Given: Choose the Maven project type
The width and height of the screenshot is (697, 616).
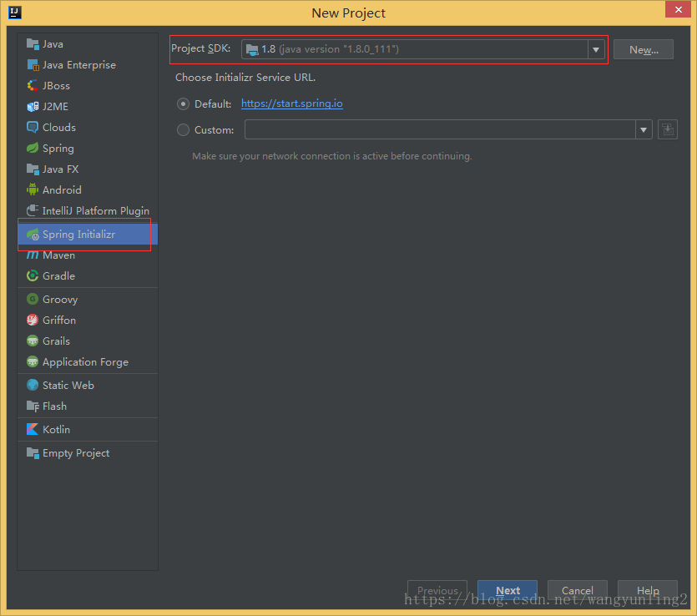Looking at the screenshot, I should (x=88, y=255).
